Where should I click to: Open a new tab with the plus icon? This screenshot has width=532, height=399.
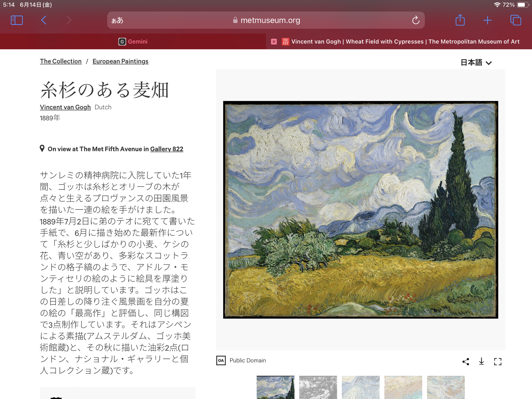487,20
